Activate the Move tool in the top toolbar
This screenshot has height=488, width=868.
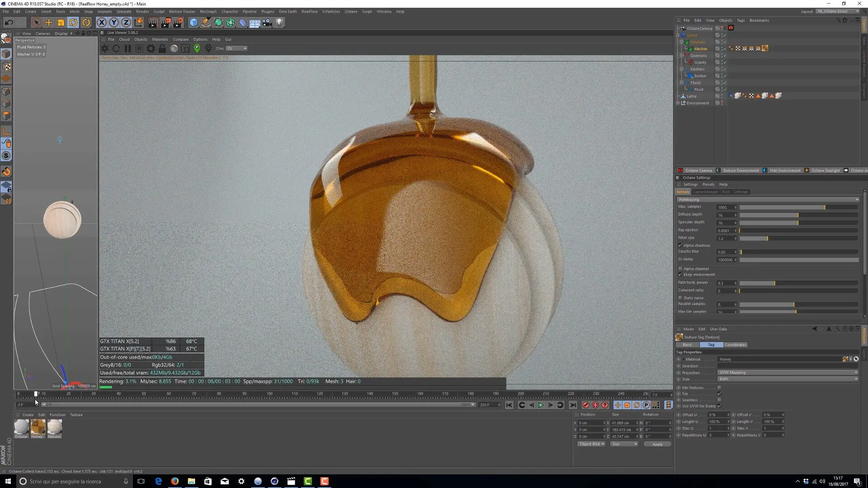tap(49, 22)
